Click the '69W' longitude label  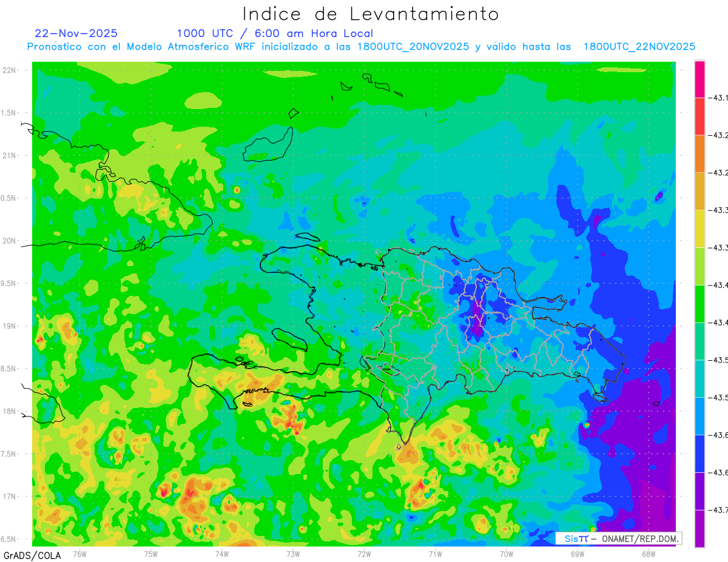(578, 554)
